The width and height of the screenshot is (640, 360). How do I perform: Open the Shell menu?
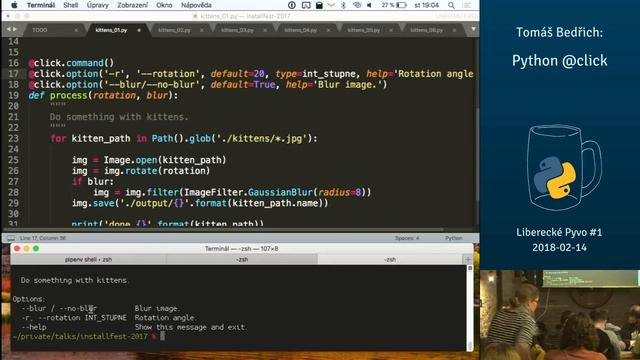point(71,5)
